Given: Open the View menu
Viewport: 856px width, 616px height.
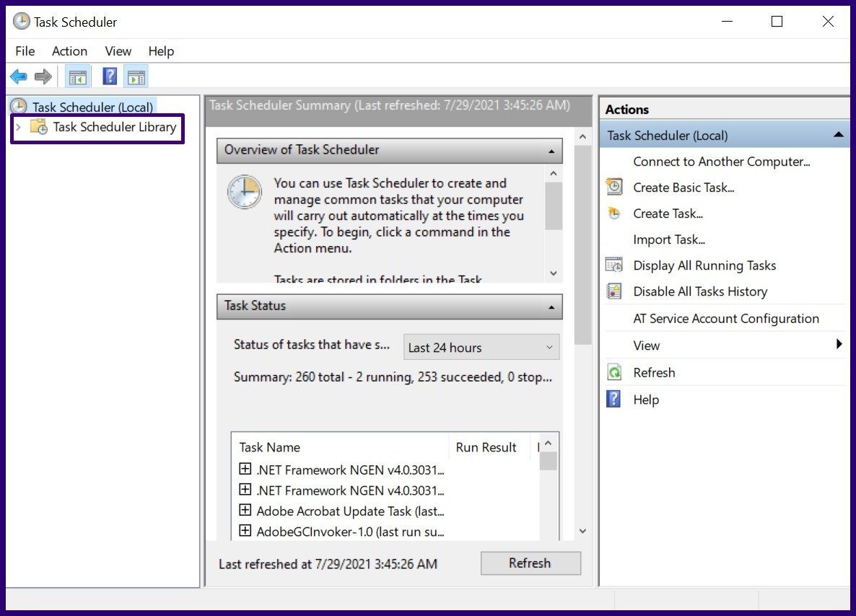Looking at the screenshot, I should pyautogui.click(x=118, y=51).
